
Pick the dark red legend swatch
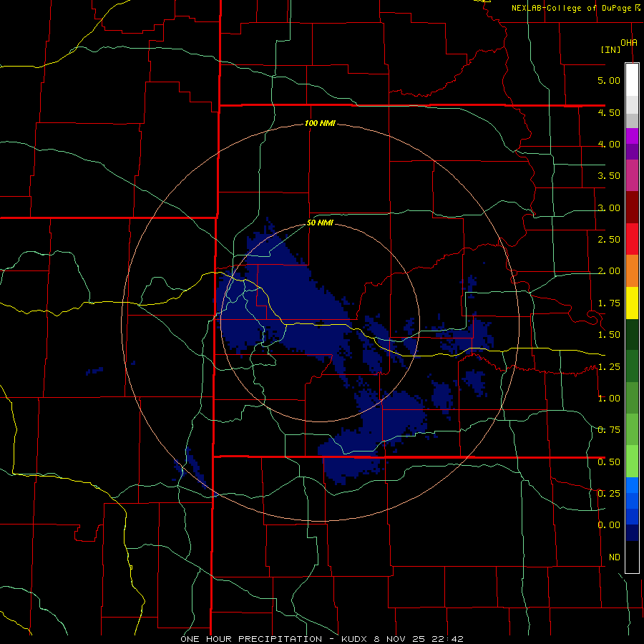coord(632,208)
